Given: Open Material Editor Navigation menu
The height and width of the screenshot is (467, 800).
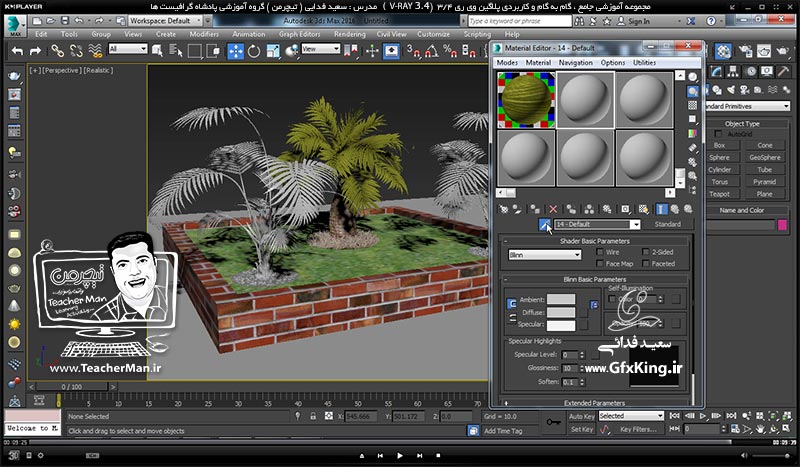Looking at the screenshot, I should pyautogui.click(x=576, y=62).
